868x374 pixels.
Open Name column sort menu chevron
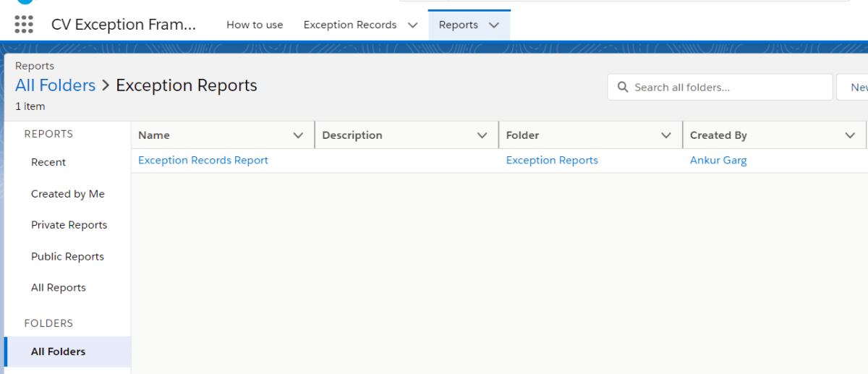point(298,135)
